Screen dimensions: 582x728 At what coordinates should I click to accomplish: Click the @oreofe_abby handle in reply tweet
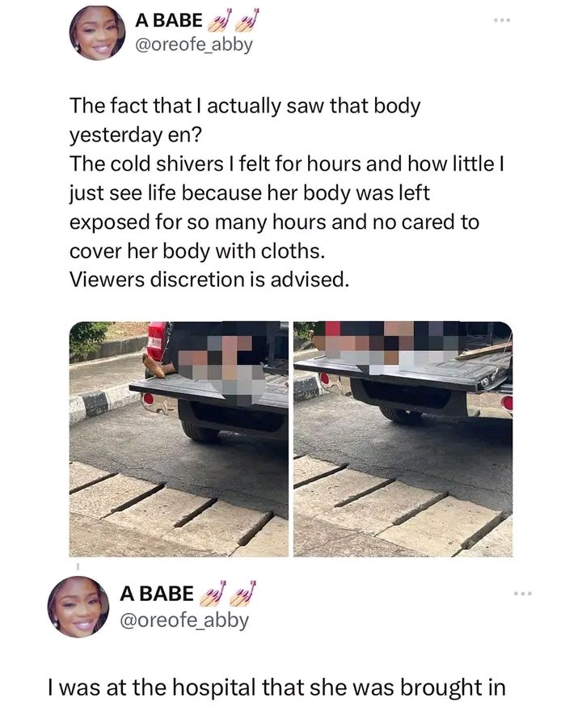[x=184, y=620]
